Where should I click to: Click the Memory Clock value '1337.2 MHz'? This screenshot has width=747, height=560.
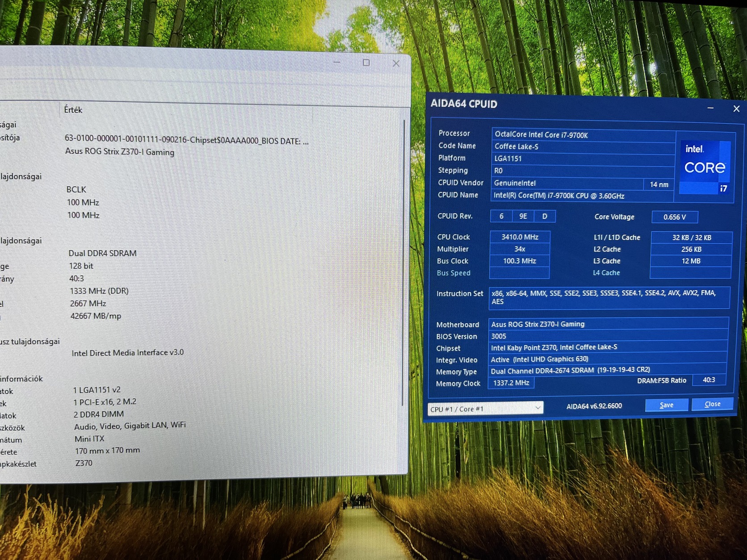(511, 383)
